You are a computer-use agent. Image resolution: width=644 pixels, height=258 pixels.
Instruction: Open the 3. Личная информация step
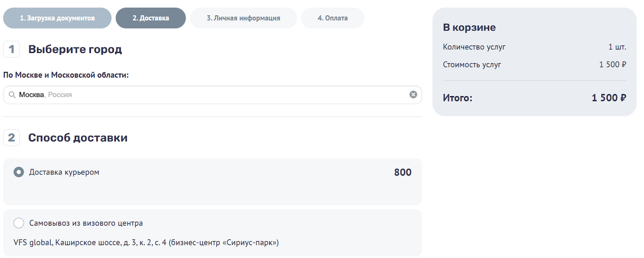tap(243, 18)
